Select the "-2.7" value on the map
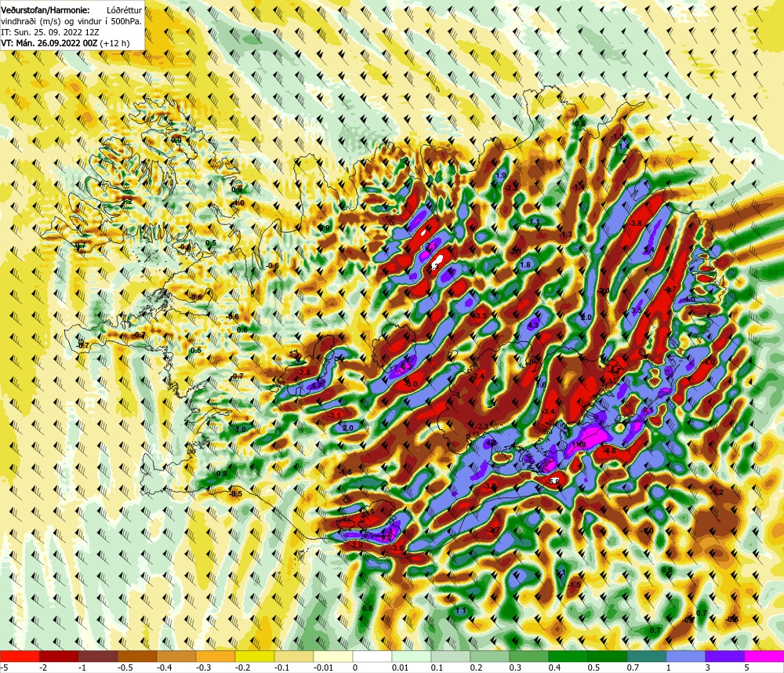784x673 pixels. (x=494, y=530)
